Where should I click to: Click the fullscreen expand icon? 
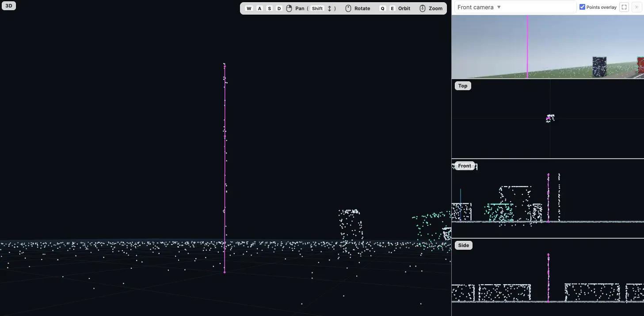[624, 7]
